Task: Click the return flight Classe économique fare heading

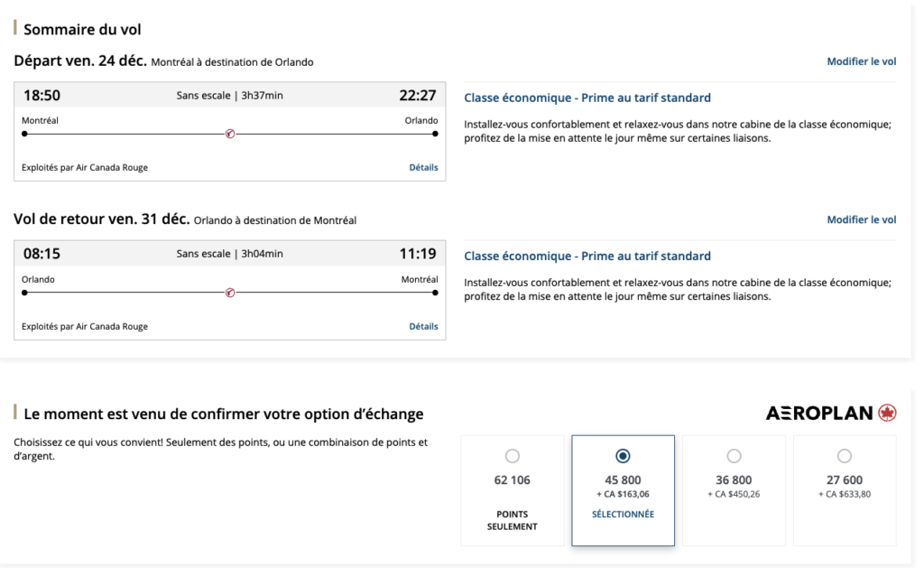Action: click(x=587, y=256)
